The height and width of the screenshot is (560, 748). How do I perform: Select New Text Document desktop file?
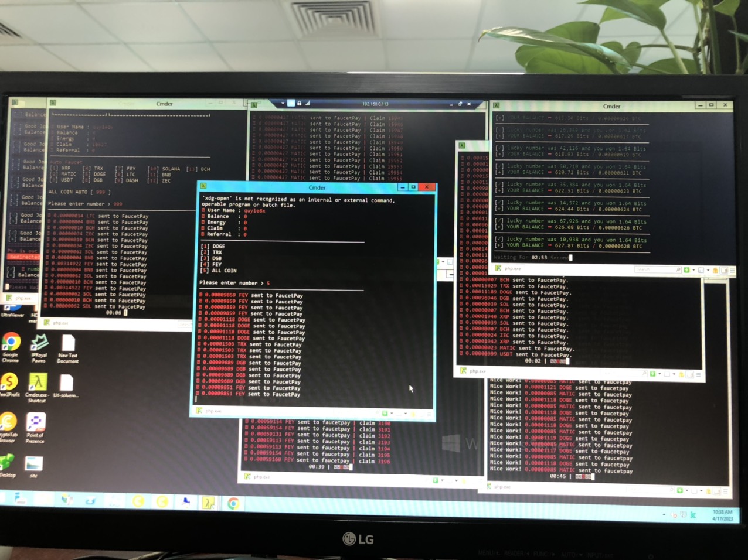tap(67, 349)
